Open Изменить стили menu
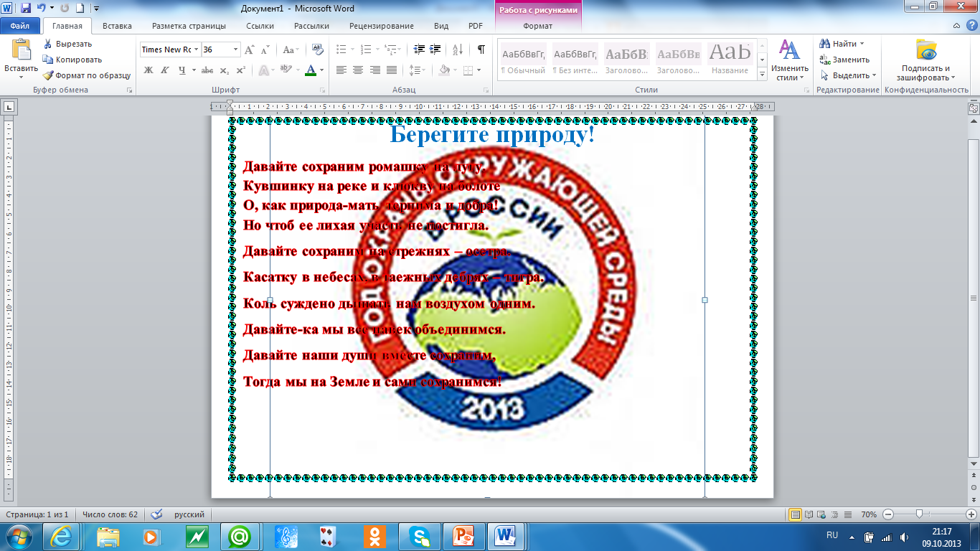The height and width of the screenshot is (551, 980). click(x=790, y=60)
